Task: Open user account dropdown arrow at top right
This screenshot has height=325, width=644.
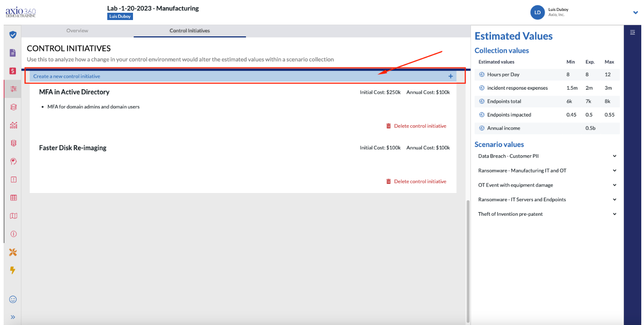Action: [636, 13]
